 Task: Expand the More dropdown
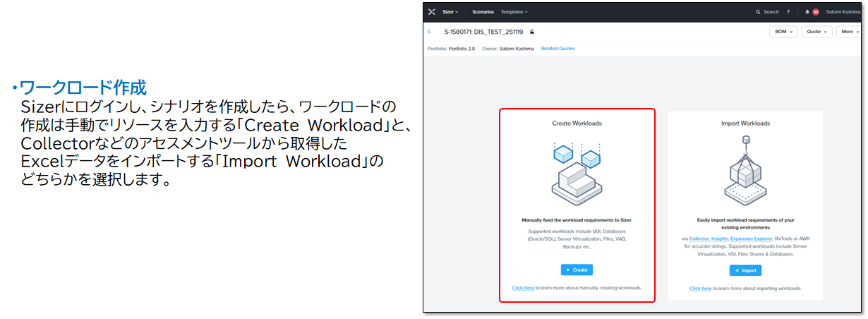pos(849,32)
